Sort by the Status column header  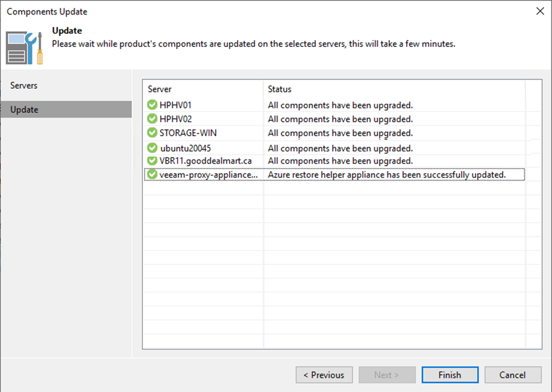click(x=394, y=89)
